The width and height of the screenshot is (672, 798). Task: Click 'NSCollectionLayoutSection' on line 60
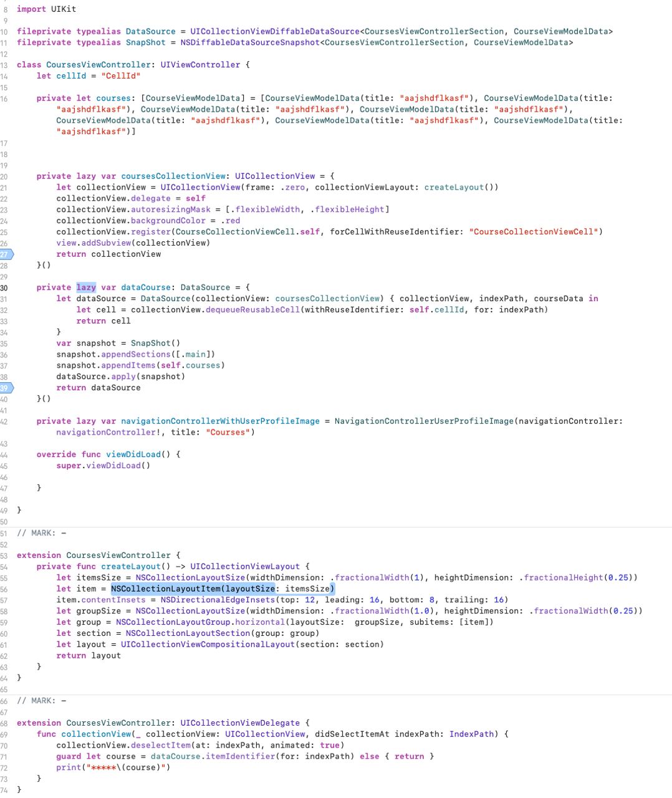pyautogui.click(x=188, y=633)
